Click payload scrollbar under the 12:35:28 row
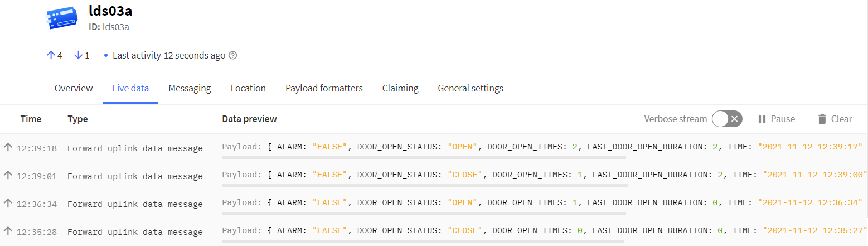Screen dimensions: 868x246 pyautogui.click(x=423, y=241)
